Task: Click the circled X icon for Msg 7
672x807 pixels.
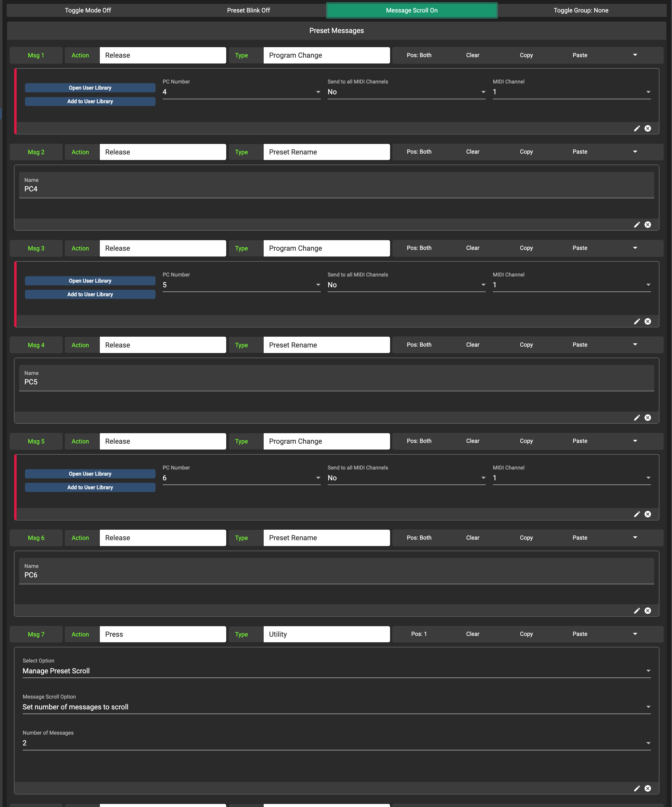Action: pyautogui.click(x=648, y=788)
